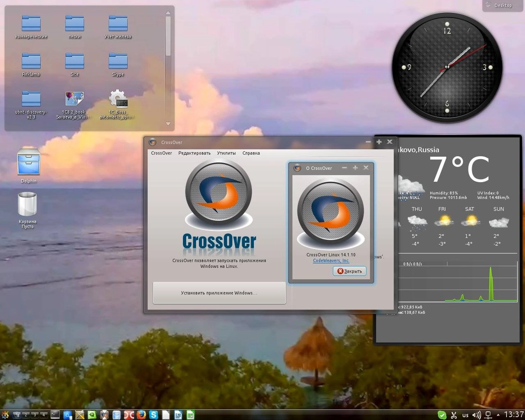Screen dimensions: 525x420
Task: Open the Klipper clipboard scissors icon
Action: [x=454, y=415]
